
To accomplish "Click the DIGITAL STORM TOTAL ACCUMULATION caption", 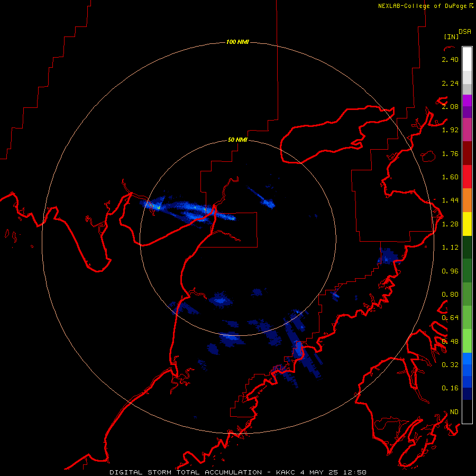I will click(x=186, y=472).
